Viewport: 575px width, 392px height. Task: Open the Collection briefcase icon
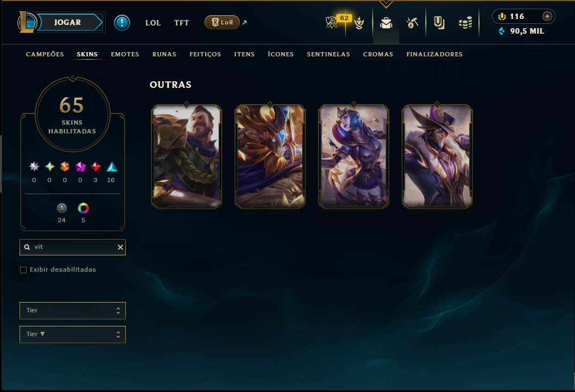click(x=386, y=23)
